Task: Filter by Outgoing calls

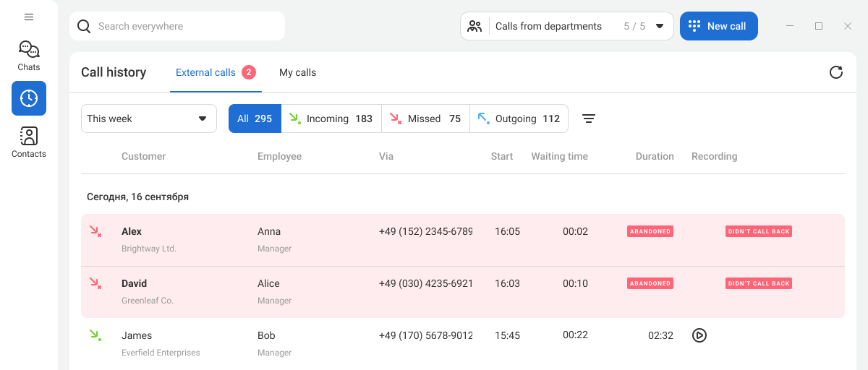Action: [519, 119]
